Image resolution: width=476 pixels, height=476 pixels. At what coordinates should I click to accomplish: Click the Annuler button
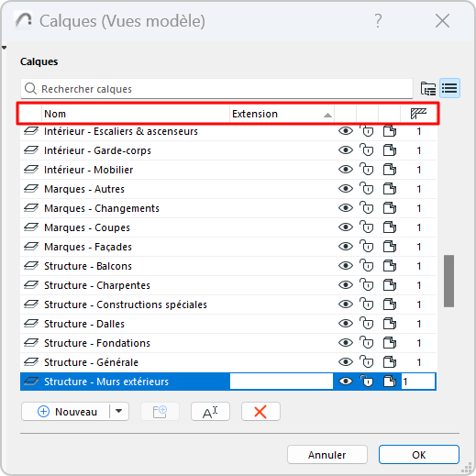point(327,455)
